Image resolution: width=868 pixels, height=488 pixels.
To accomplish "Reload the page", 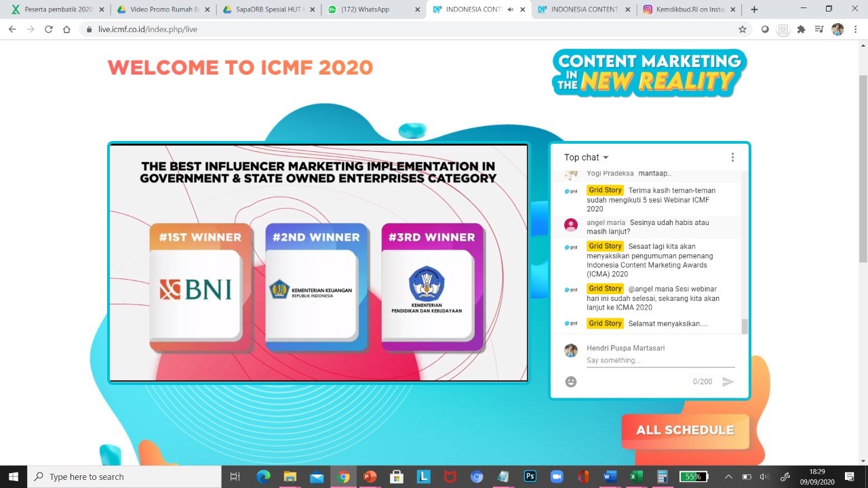I will (48, 29).
